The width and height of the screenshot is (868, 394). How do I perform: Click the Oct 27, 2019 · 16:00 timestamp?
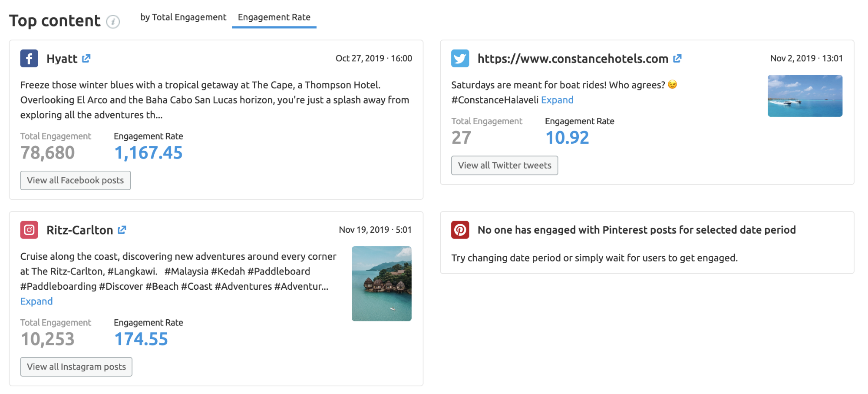point(374,58)
